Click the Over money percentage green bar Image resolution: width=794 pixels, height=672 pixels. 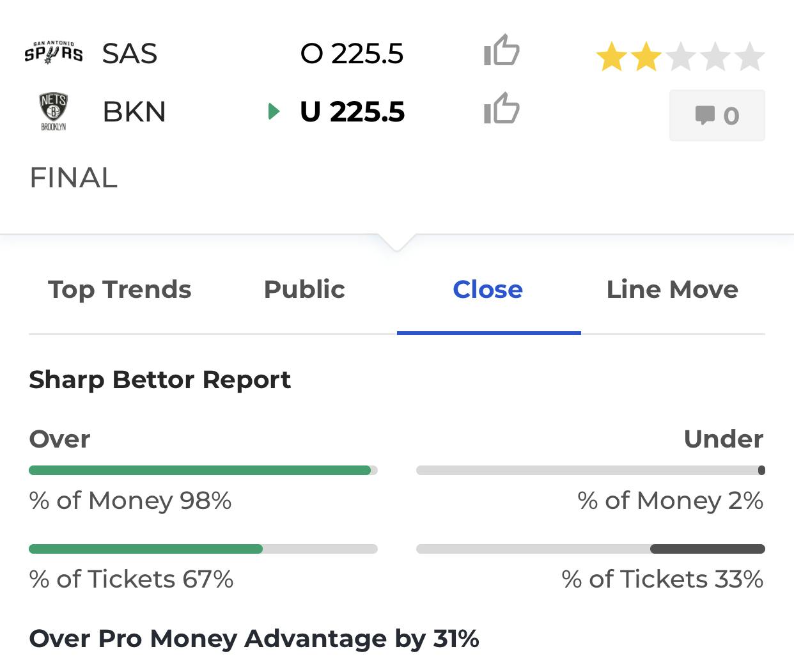[x=200, y=471]
